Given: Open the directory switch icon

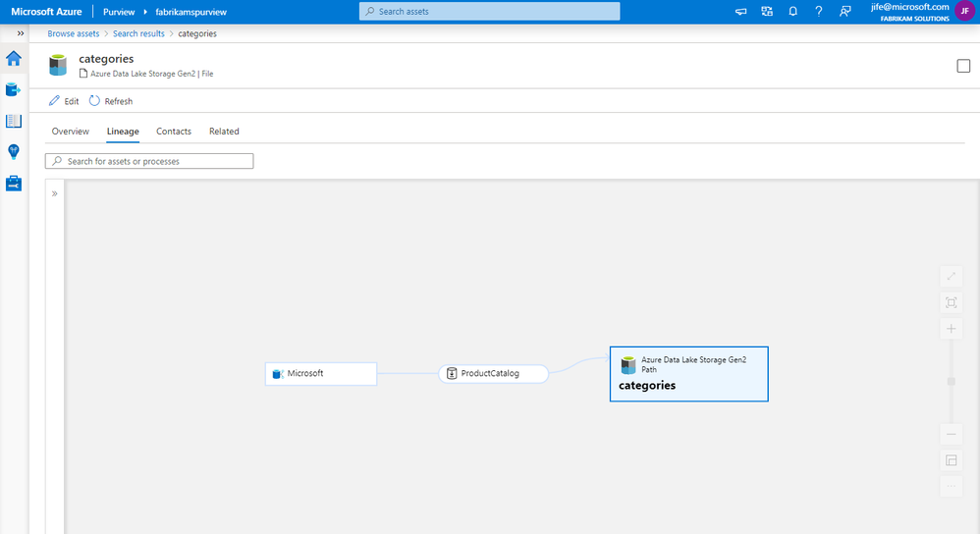Looking at the screenshot, I should click(x=767, y=11).
